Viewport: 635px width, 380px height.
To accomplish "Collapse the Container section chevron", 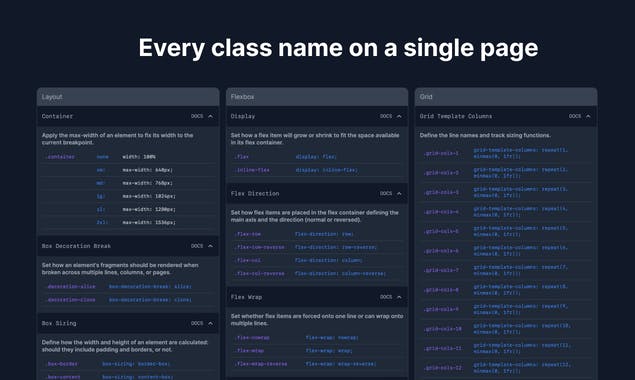I will pos(211,116).
